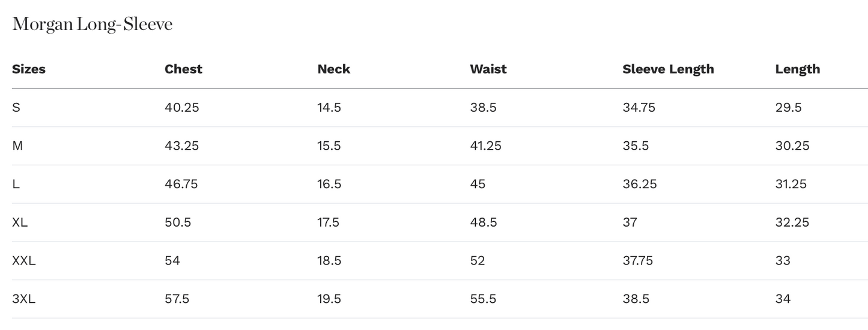Click the Neck column header
Screen dimensions: 868x330
tap(333, 69)
